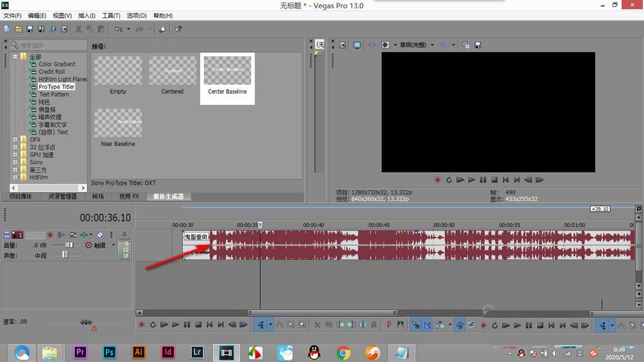This screenshot has height=362, width=644.
Task: Open the preview quality 草稿(完整) dropdown
Action: pyautogui.click(x=432, y=45)
